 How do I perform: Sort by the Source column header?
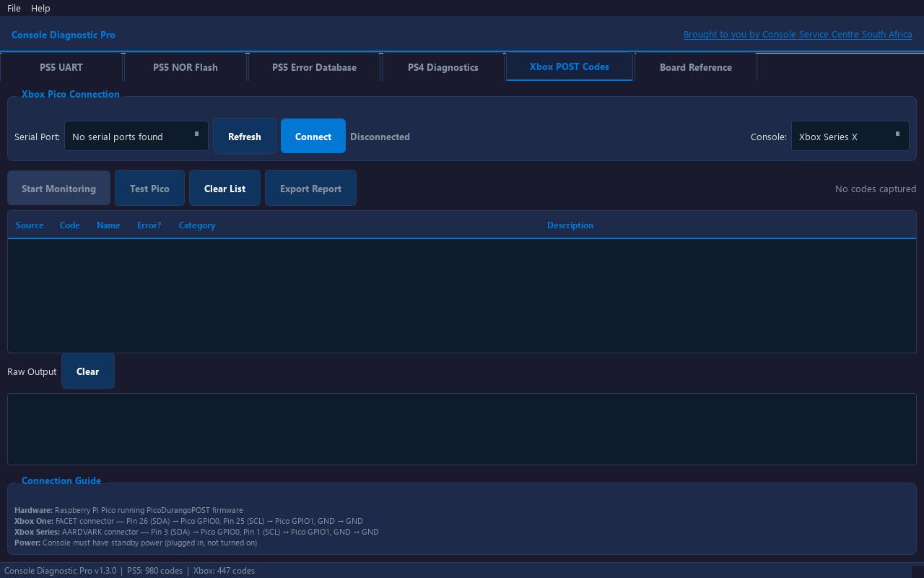[30, 225]
